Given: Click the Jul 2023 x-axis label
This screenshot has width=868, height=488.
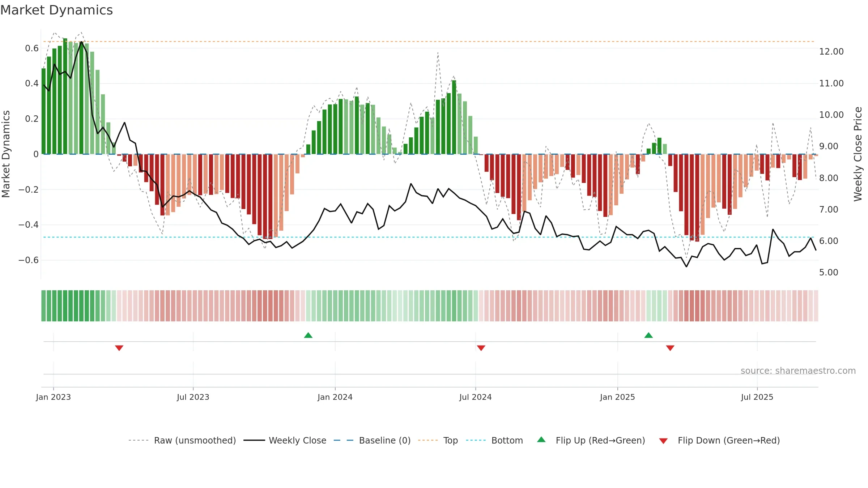Looking at the screenshot, I should [193, 397].
